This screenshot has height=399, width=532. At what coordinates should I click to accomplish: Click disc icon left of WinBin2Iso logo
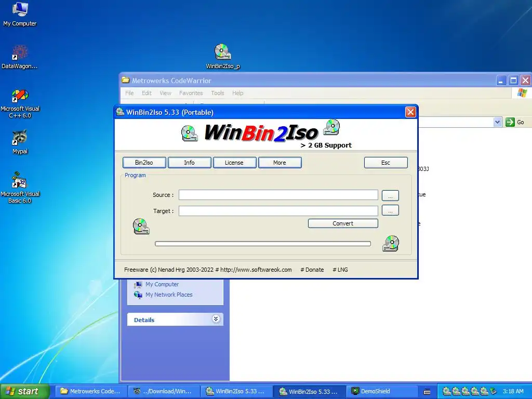point(189,133)
